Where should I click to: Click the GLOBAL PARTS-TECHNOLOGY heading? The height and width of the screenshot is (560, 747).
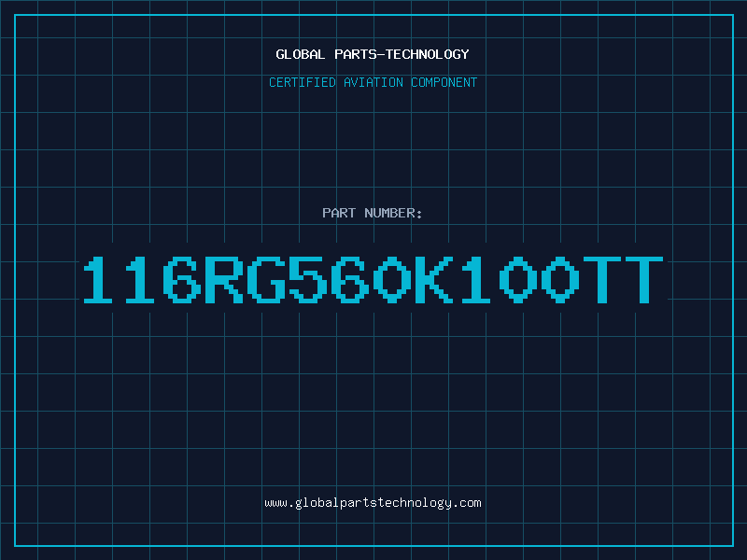pyautogui.click(x=373, y=54)
